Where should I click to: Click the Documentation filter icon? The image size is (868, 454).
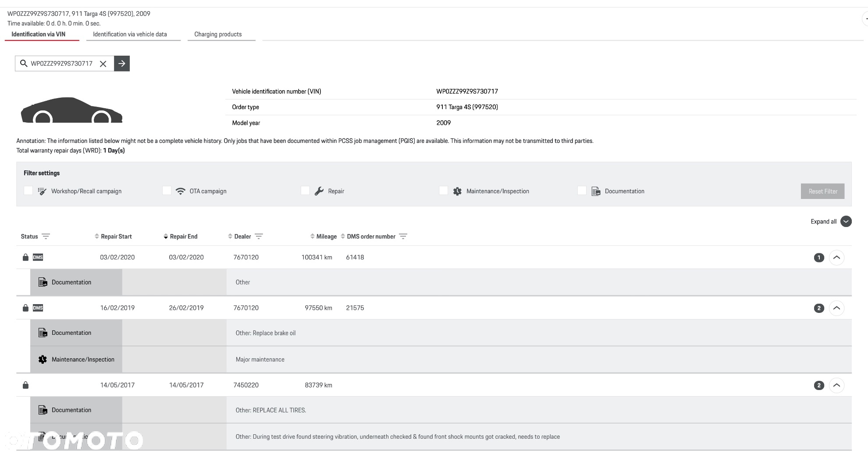(x=596, y=191)
